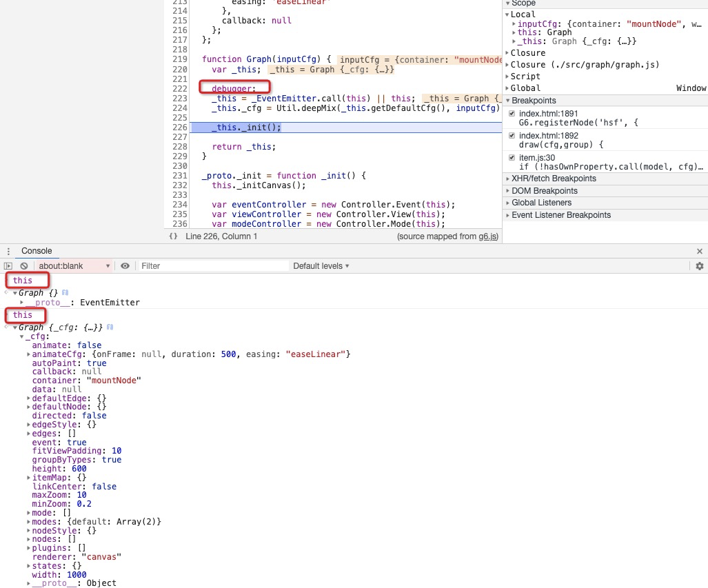Expand states property in console
708x588 pixels.
tap(28, 566)
